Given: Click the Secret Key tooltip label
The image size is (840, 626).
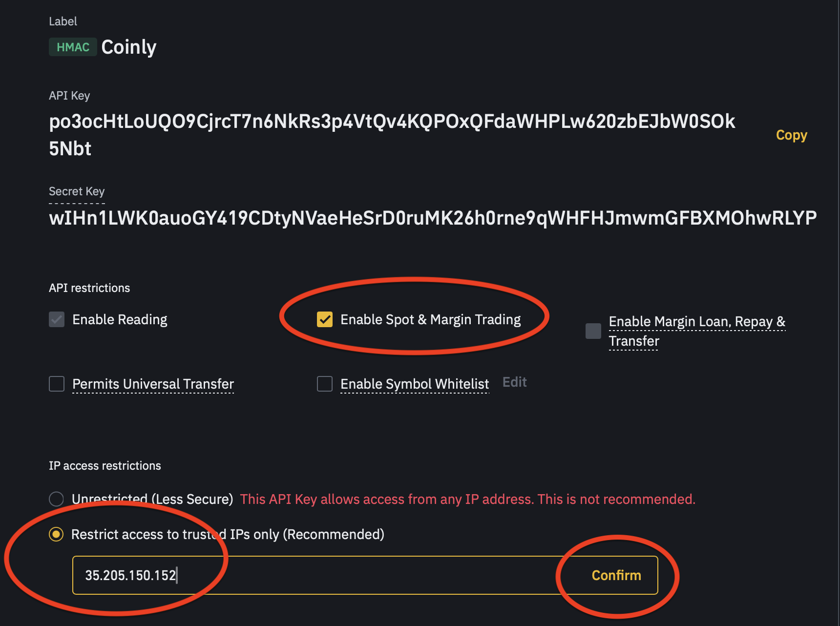Looking at the screenshot, I should tap(76, 191).
